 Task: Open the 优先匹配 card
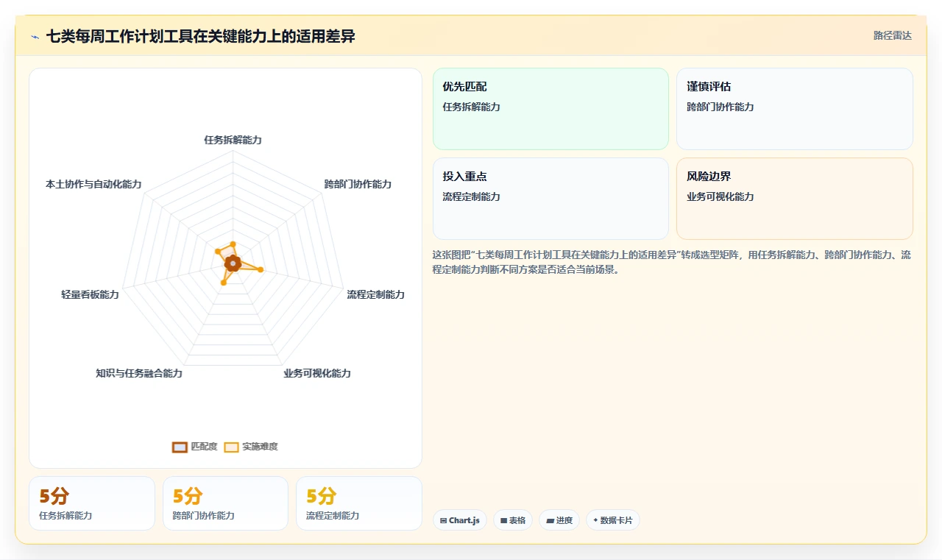pyautogui.click(x=550, y=109)
